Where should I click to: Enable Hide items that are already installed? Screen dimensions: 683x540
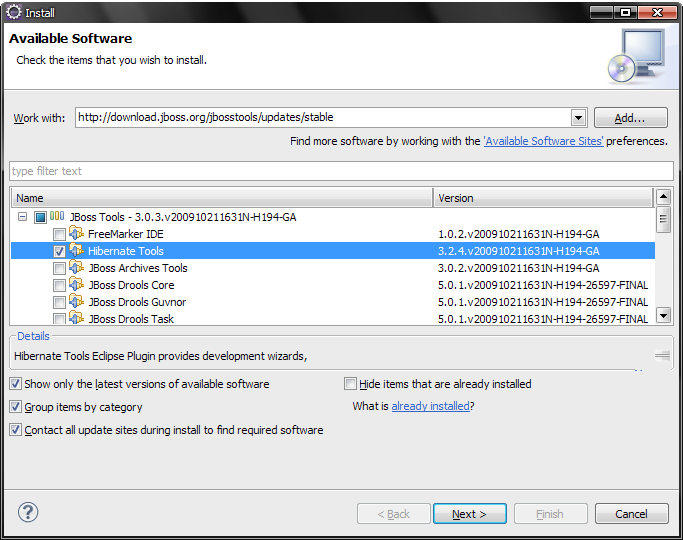click(x=350, y=384)
